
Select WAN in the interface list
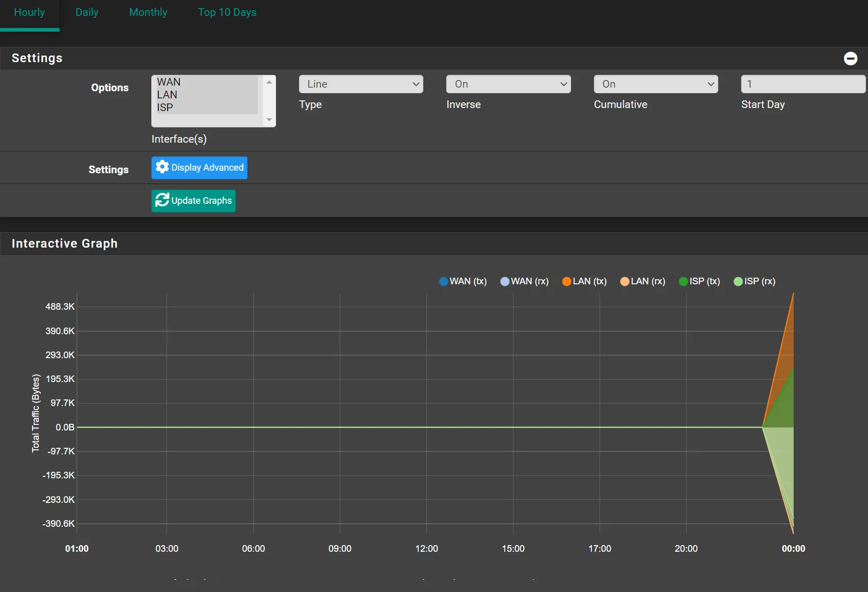169,82
